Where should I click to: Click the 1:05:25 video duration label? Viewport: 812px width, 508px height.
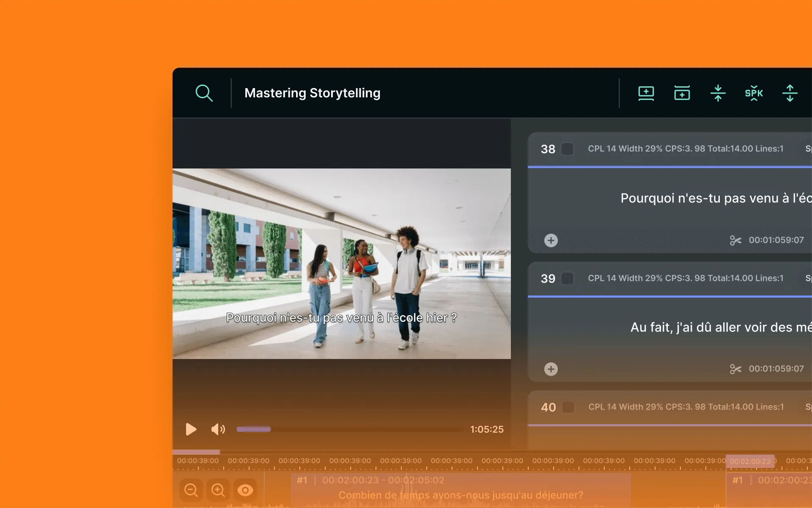tap(487, 429)
